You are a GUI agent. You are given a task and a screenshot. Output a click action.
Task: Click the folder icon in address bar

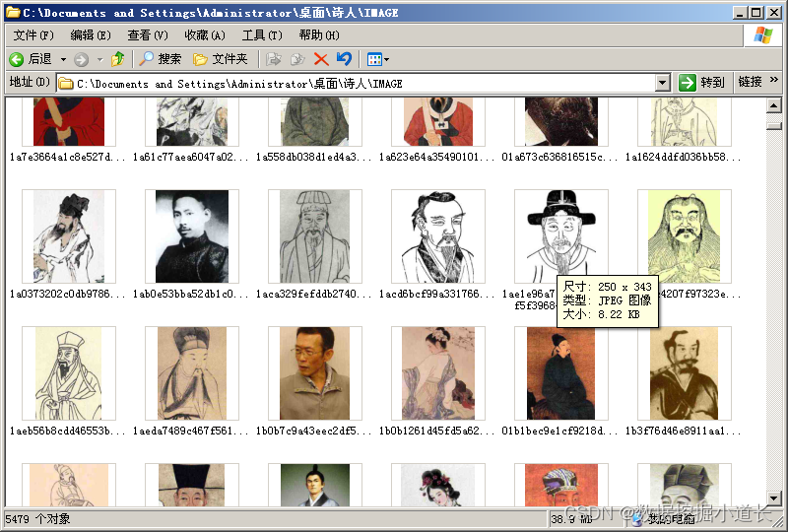(x=65, y=84)
